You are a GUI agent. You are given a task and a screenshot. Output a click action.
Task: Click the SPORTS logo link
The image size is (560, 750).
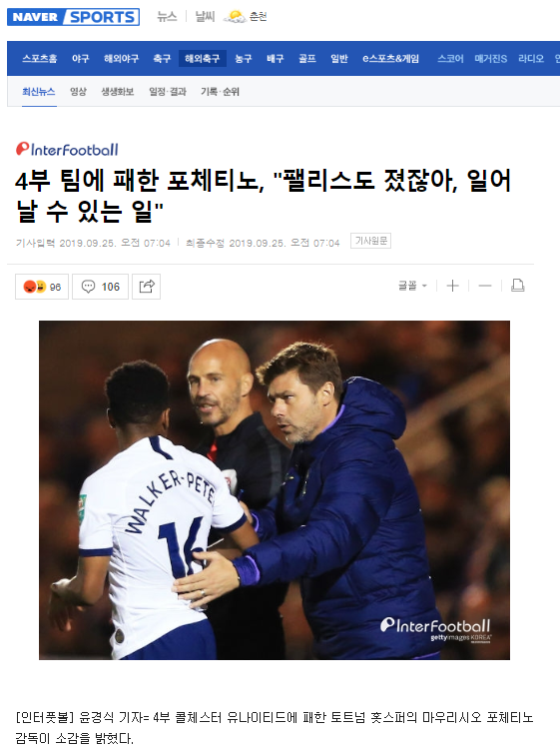103,17
